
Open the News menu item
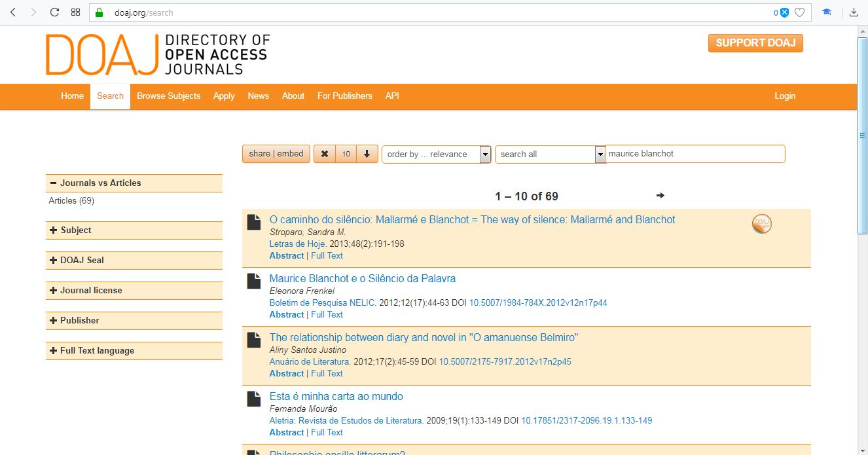(259, 96)
